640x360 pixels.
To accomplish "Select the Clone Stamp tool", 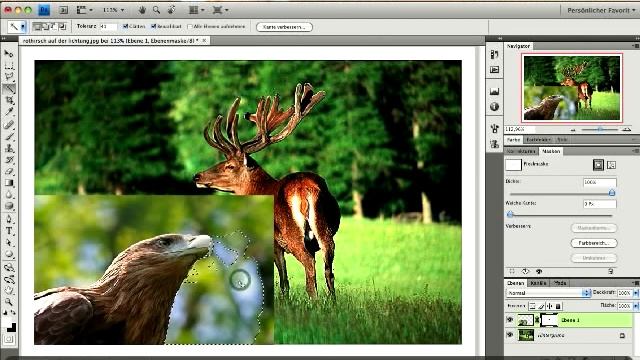I will [x=9, y=148].
